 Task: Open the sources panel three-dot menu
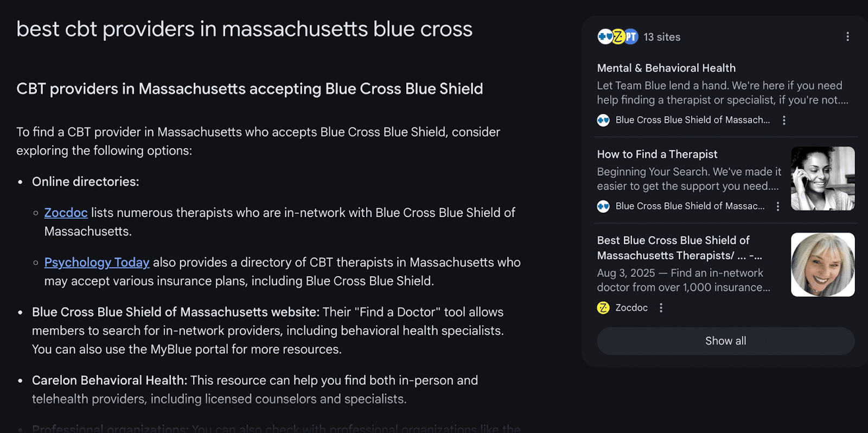coord(847,37)
